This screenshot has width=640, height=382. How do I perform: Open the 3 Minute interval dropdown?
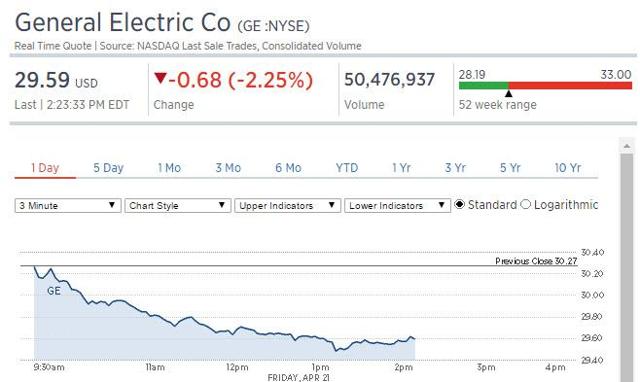pyautogui.click(x=68, y=205)
